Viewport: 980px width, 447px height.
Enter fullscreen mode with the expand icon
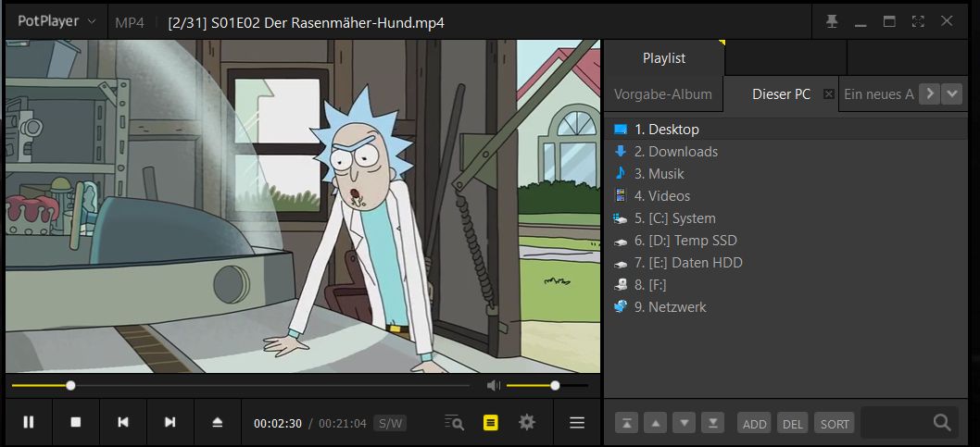tap(918, 21)
